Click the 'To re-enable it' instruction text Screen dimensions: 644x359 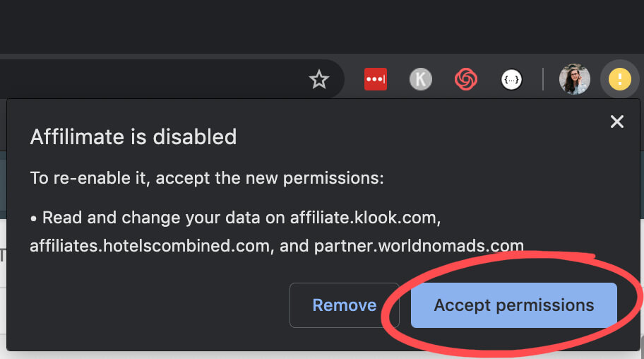pyautogui.click(x=207, y=178)
